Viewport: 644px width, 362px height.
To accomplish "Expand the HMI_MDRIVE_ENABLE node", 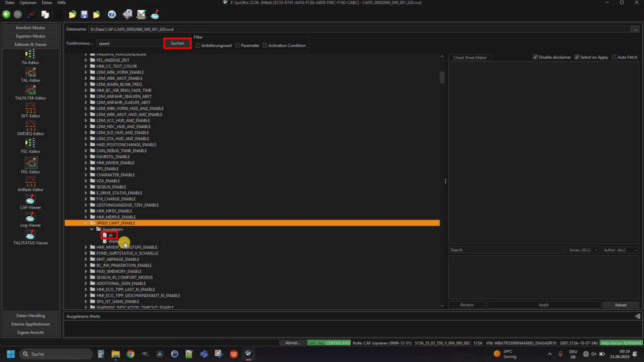I will point(86,217).
